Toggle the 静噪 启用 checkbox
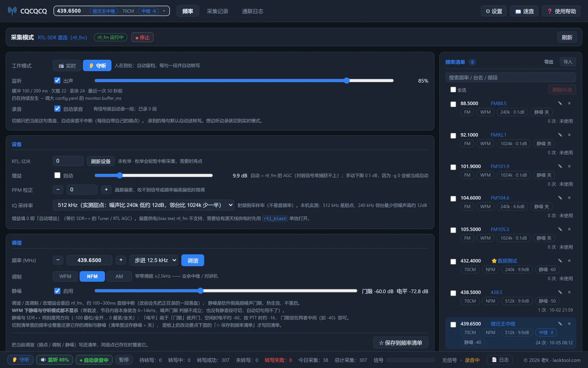 coord(57,291)
